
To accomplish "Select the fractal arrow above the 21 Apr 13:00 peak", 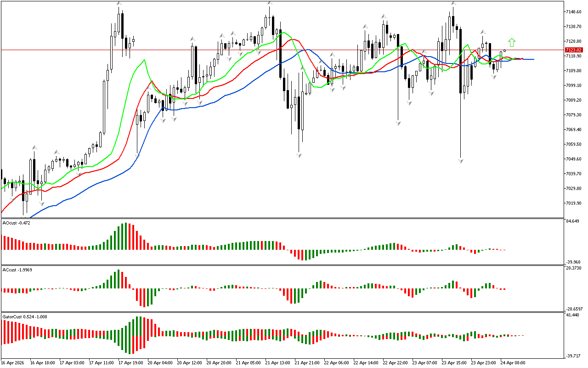I will pos(270,4).
